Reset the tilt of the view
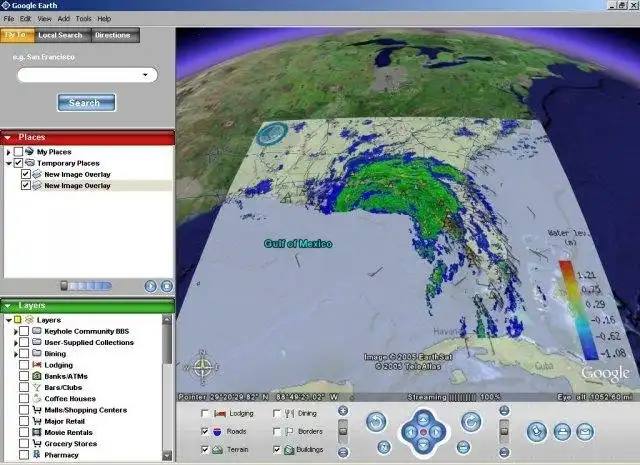This screenshot has height=465, width=640. tap(463, 447)
